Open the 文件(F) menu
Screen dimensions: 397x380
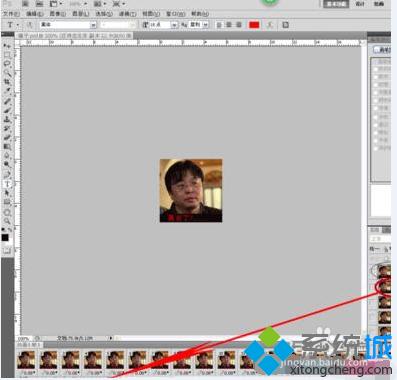point(11,14)
